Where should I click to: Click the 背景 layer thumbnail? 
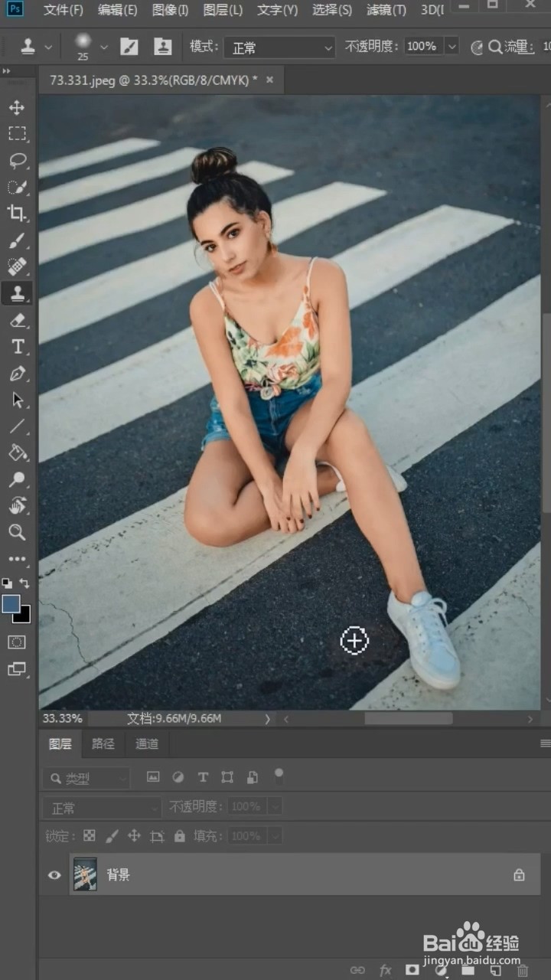(84, 874)
